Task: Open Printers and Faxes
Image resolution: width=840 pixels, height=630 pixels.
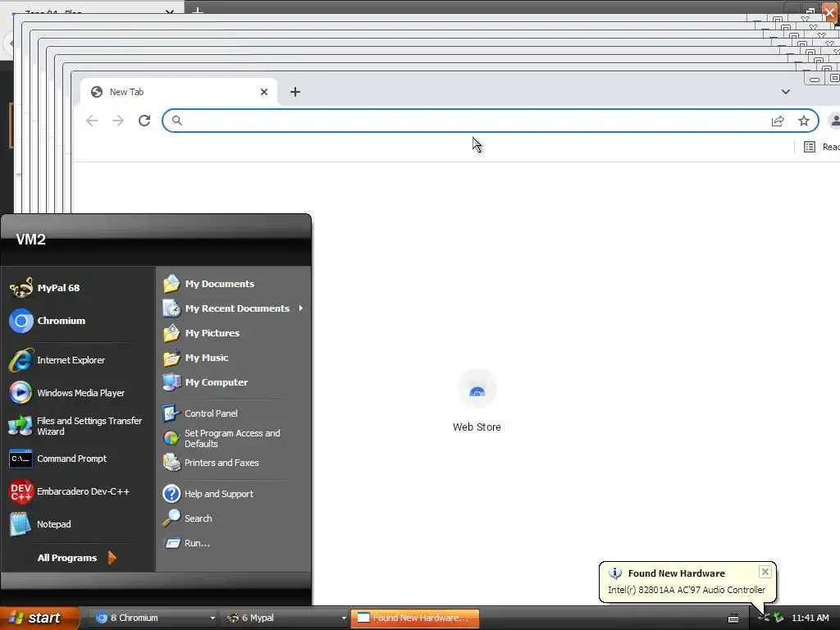Action: pyautogui.click(x=234, y=463)
